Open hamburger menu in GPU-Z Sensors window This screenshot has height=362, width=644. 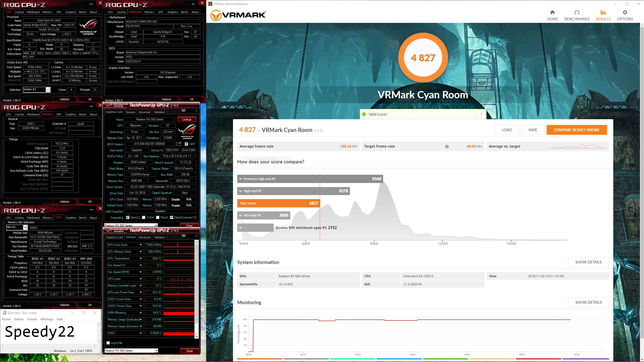pos(196,236)
